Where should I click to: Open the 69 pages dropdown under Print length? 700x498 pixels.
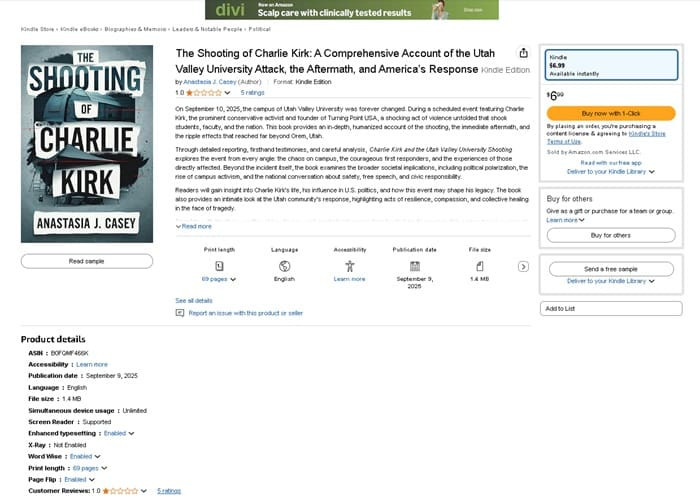219,279
